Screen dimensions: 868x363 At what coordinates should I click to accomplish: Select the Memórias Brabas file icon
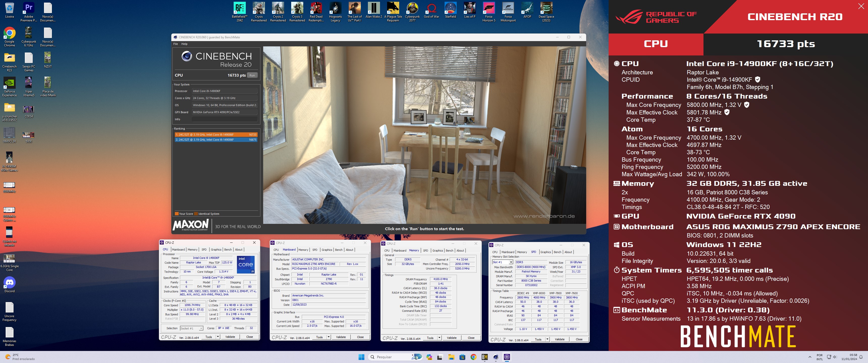click(9, 336)
